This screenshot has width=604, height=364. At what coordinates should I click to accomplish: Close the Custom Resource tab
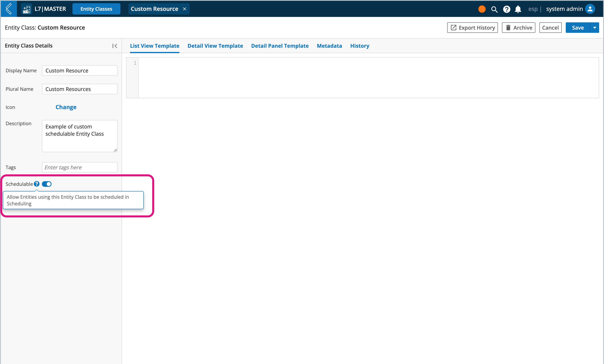185,9
